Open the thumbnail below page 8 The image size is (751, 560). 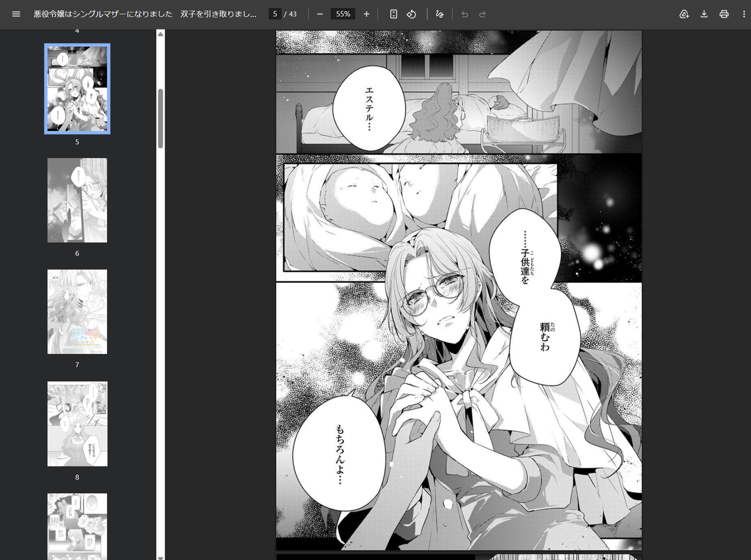77,527
